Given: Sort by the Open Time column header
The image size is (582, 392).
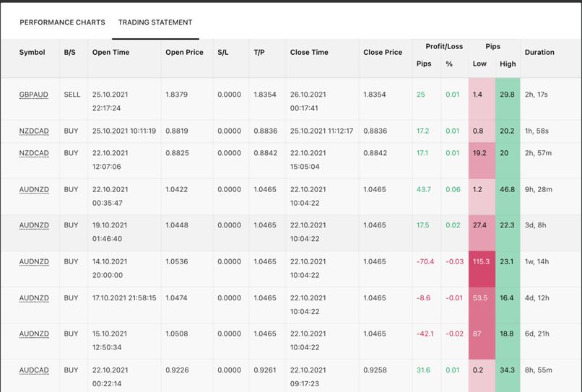Looking at the screenshot, I should [110, 53].
